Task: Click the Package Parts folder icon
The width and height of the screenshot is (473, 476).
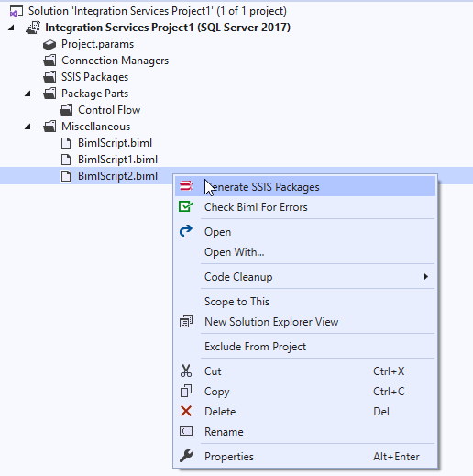Action: pos(49,94)
